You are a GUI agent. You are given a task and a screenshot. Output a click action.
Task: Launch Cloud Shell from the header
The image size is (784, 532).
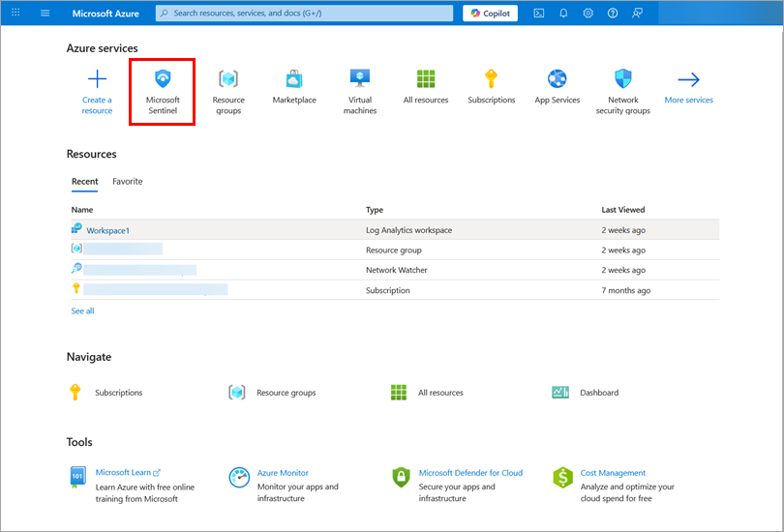538,14
